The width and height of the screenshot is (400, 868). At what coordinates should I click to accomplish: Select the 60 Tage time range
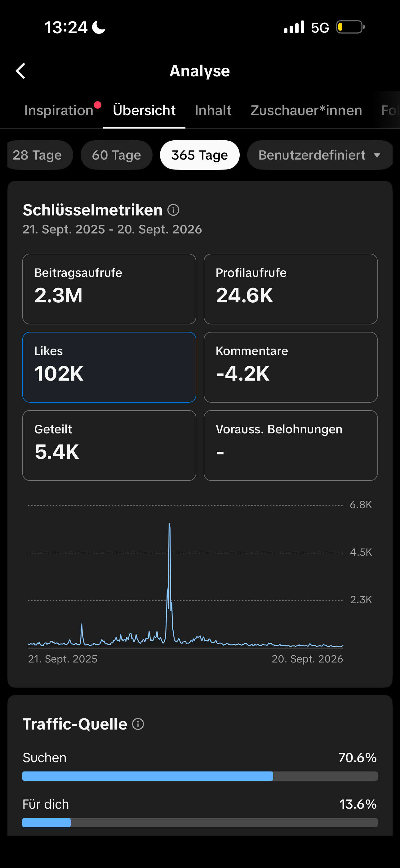[x=117, y=155]
